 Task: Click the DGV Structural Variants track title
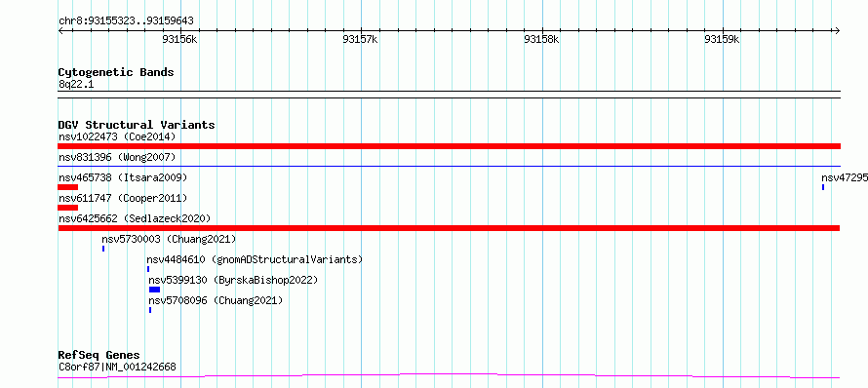(137, 125)
